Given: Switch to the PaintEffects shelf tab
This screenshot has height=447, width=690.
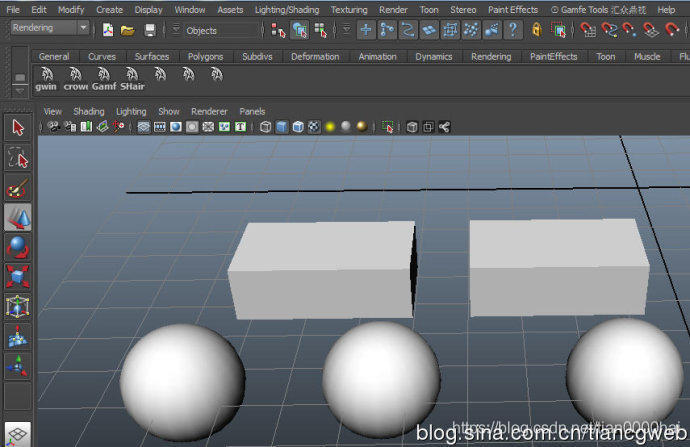Looking at the screenshot, I should (x=554, y=56).
